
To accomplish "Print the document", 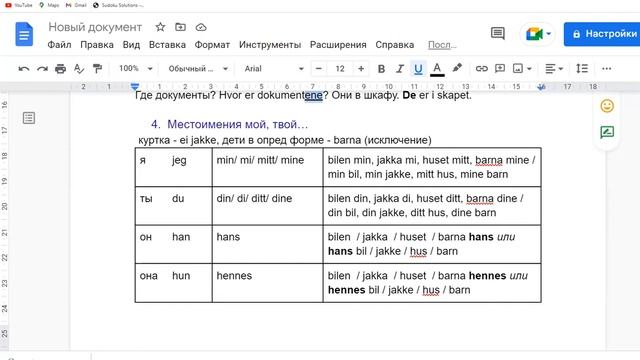I will tap(60, 69).
